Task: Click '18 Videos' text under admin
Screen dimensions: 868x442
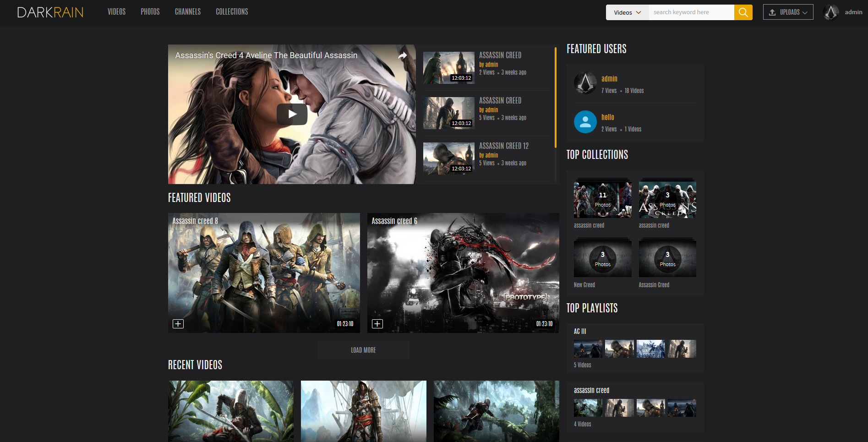Action: pos(634,91)
